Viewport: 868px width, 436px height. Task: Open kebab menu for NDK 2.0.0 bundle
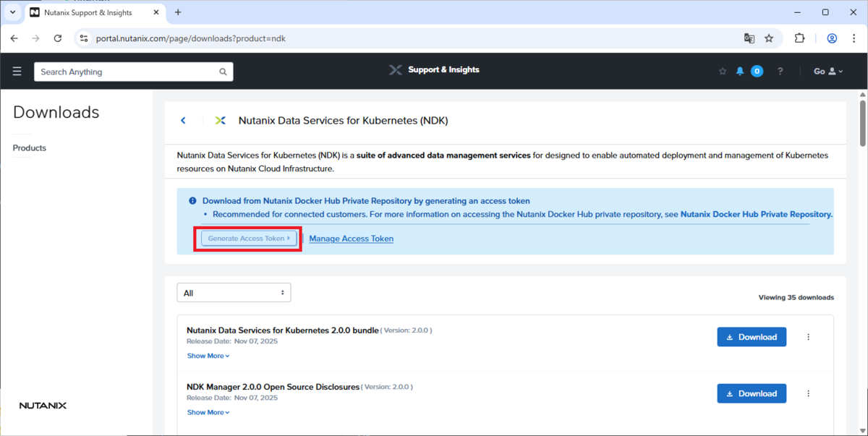click(809, 337)
